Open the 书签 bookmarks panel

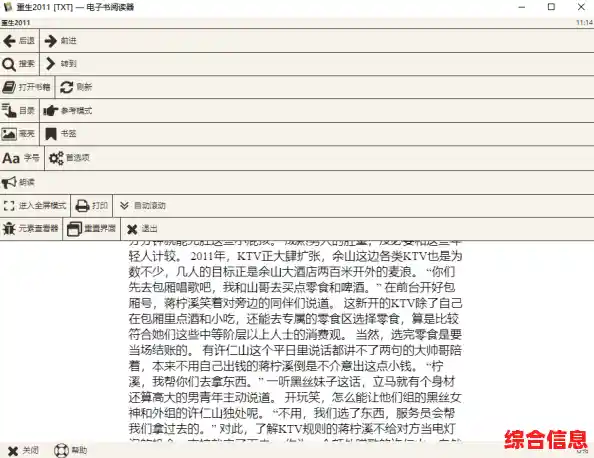point(61,134)
